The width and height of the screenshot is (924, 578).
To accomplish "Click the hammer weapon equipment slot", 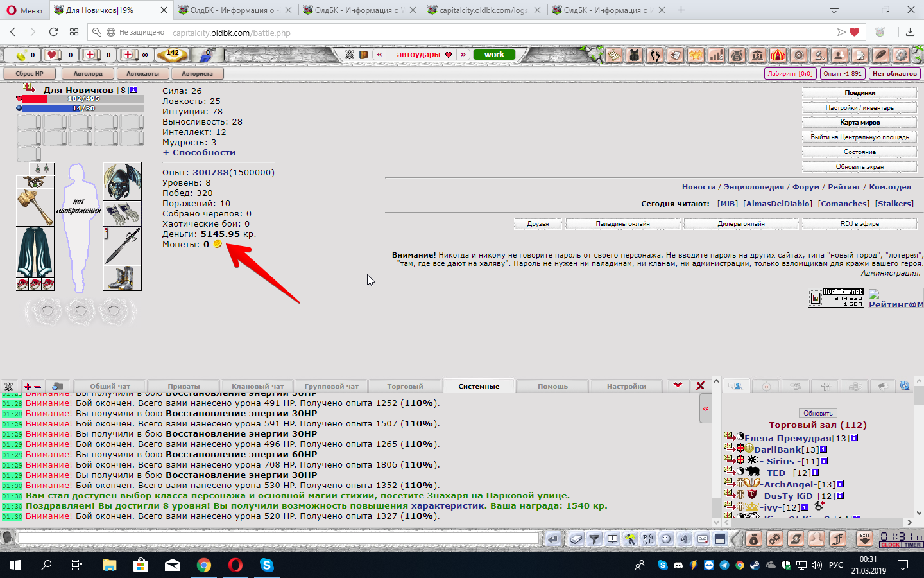I will tap(35, 207).
